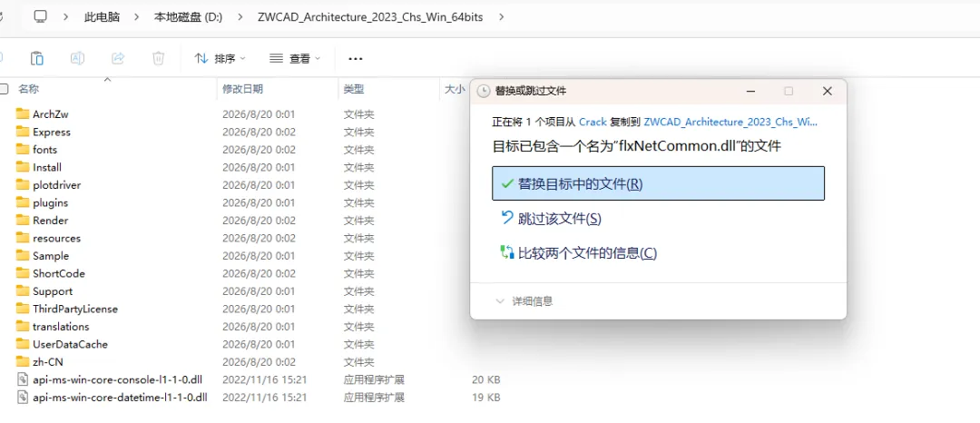Open the 排序 sort dropdown
Screen dimensions: 980x423
tap(220, 58)
